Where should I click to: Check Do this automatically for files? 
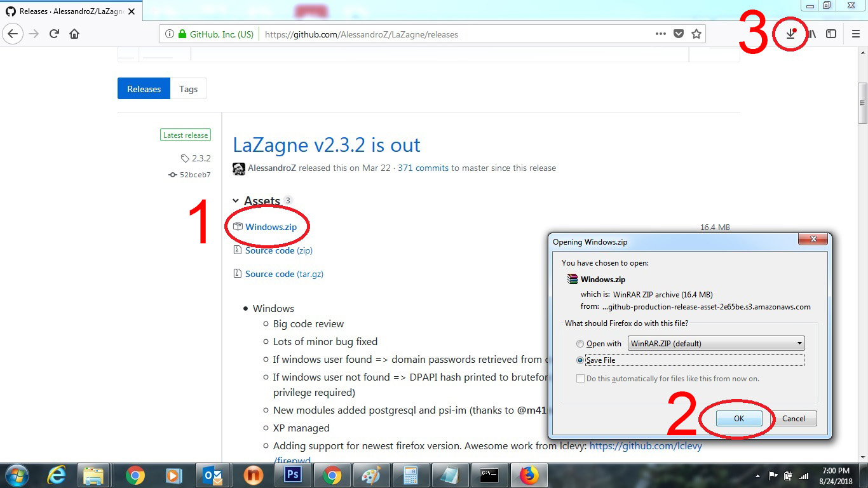(x=580, y=379)
